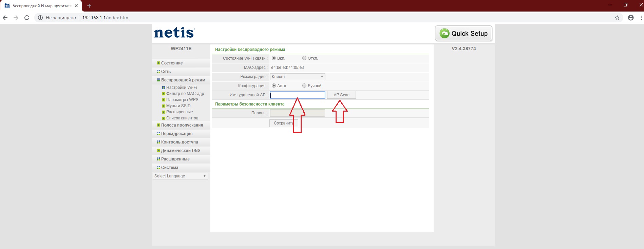
Task: Click the icon beside Полоса пропускания
Action: click(158, 125)
